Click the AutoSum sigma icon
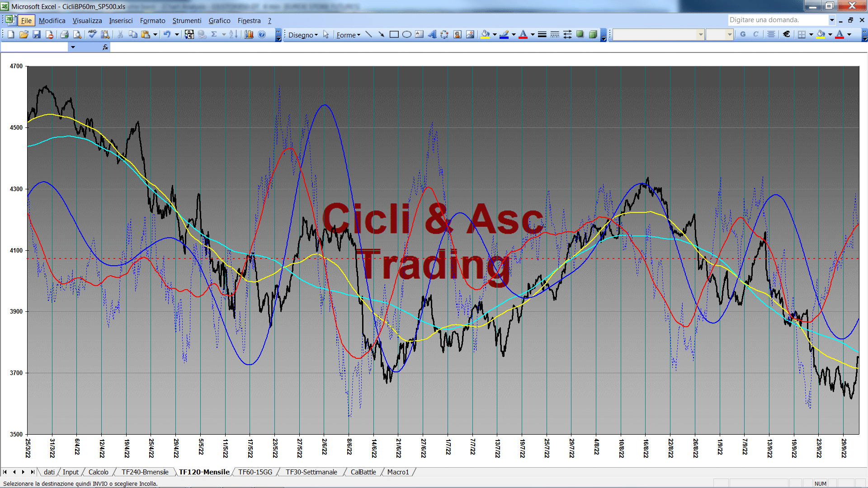Screen dimensions: 868x488 [214, 35]
